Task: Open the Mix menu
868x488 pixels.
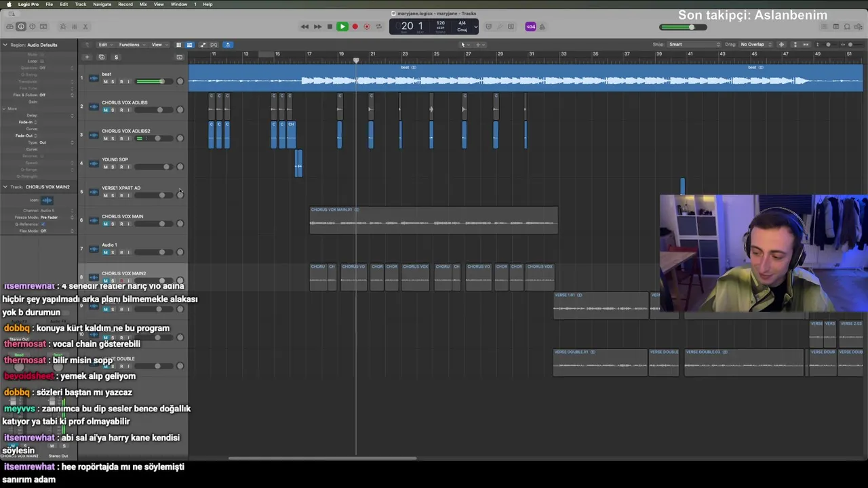Action: pyautogui.click(x=143, y=4)
